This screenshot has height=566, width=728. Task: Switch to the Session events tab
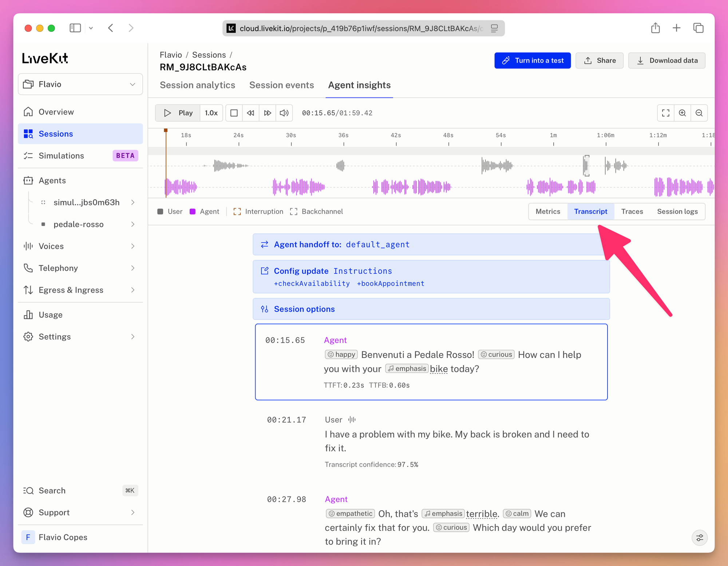(x=281, y=85)
